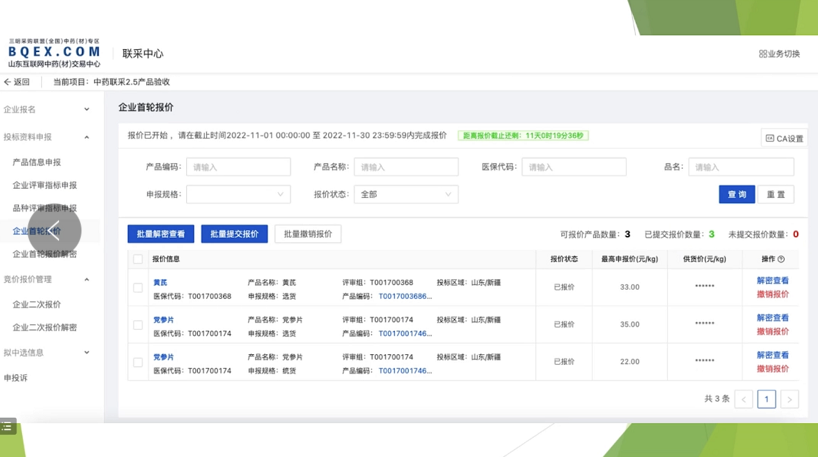Tick the select-all checkbox in table header
818x457 pixels.
tap(138, 259)
